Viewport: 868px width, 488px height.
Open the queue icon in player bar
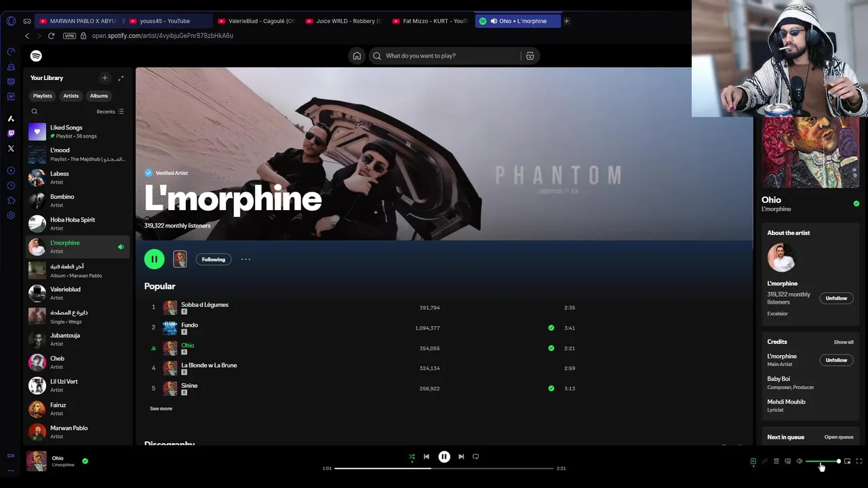[x=776, y=462]
